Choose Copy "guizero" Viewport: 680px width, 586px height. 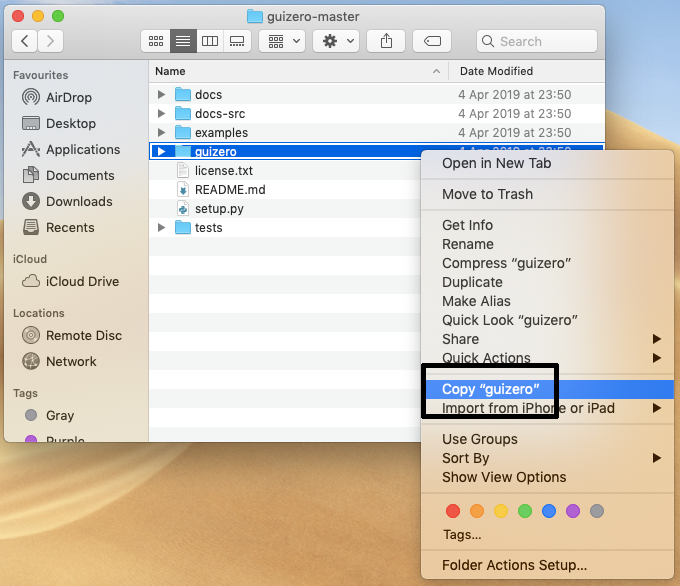click(x=547, y=389)
